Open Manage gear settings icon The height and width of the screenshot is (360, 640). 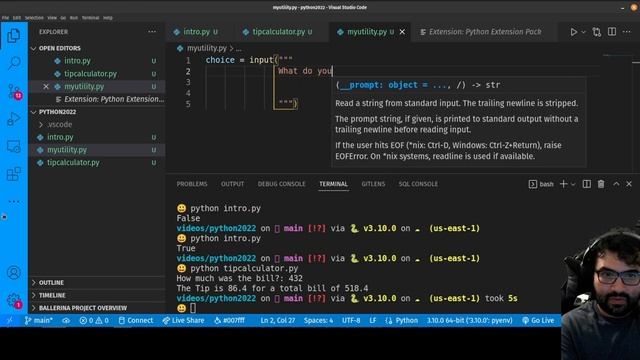pyautogui.click(x=14, y=300)
